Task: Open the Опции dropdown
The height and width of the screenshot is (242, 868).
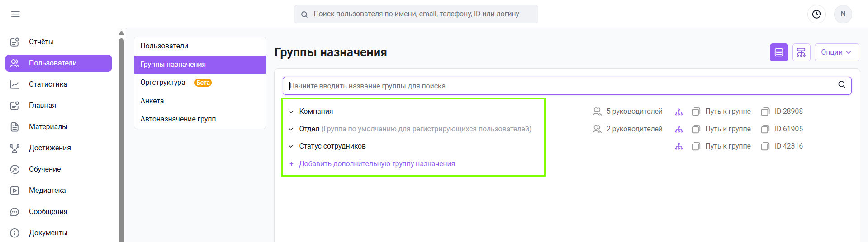Action: tap(836, 52)
